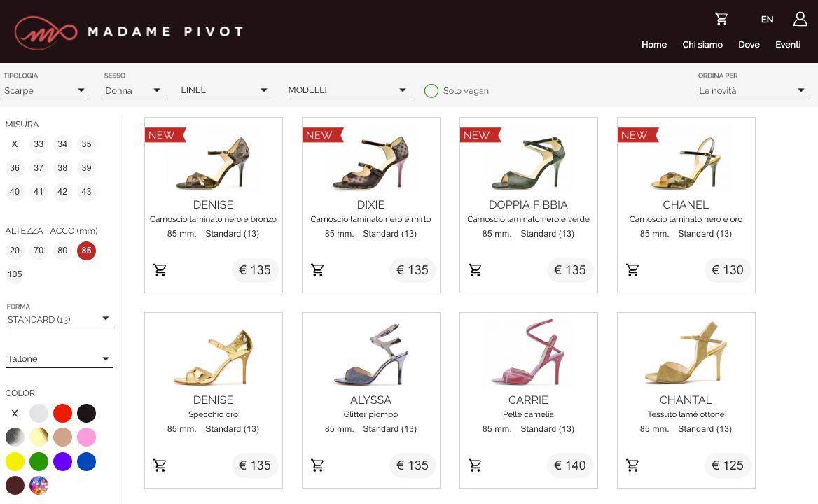Viewport: 818px width, 504px height.
Task: Open the shopping cart in the header
Action: [x=721, y=20]
